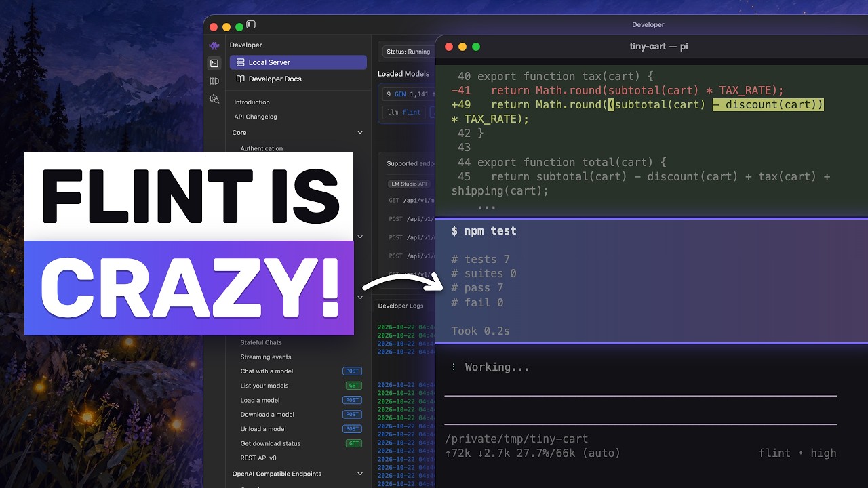868x488 pixels.
Task: Open the Chat with a model entry
Action: pos(267,371)
